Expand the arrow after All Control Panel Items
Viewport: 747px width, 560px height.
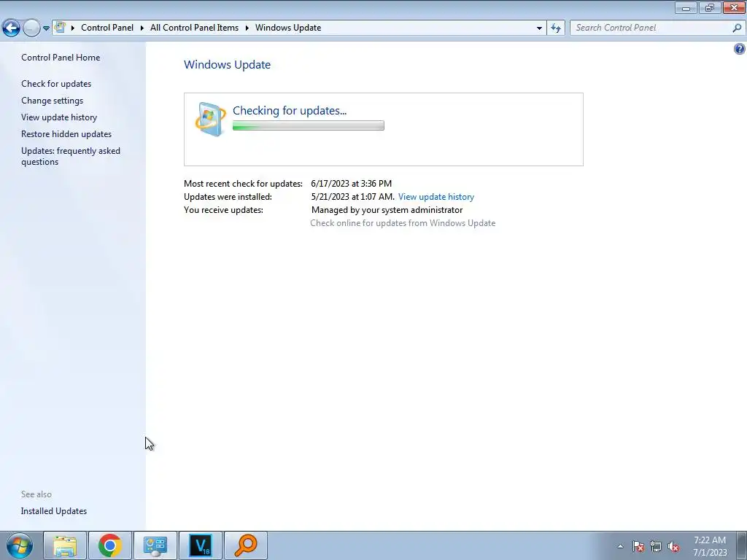coord(247,28)
